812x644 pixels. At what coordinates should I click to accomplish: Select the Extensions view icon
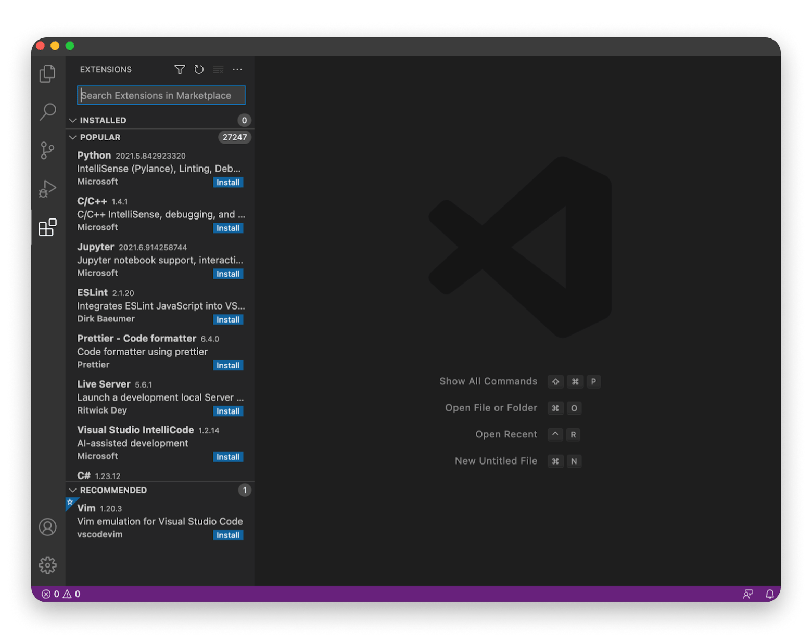click(x=47, y=227)
